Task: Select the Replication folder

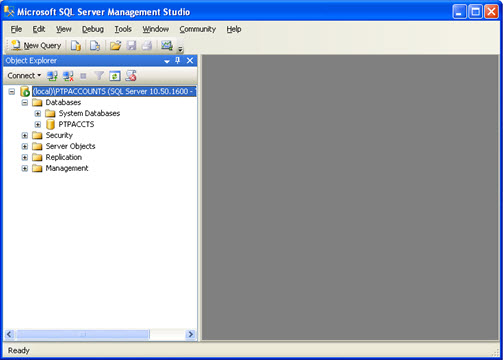Action: tap(63, 157)
